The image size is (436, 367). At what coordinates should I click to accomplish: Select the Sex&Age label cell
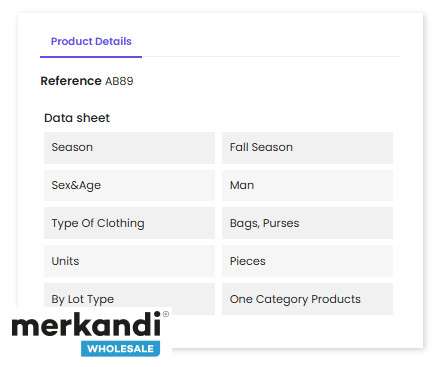coord(129,185)
